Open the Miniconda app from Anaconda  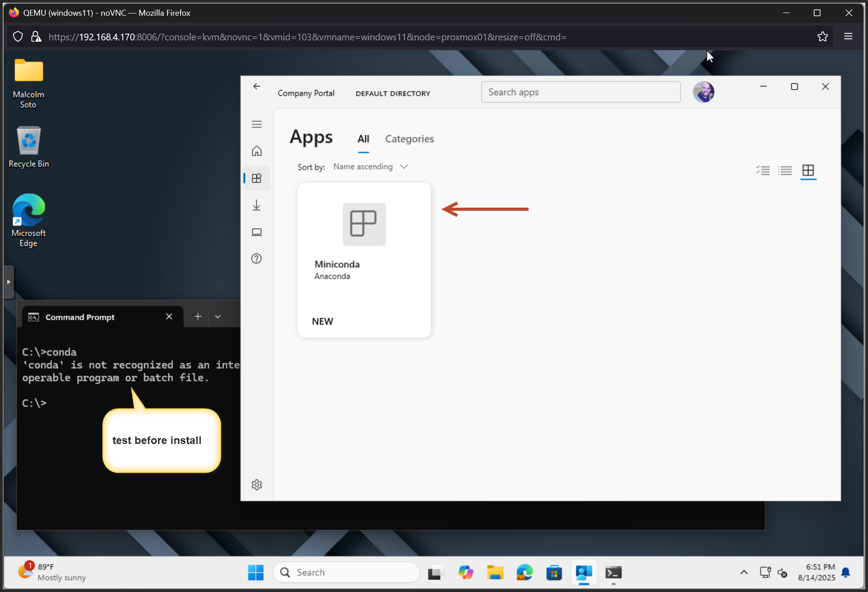coord(363,259)
